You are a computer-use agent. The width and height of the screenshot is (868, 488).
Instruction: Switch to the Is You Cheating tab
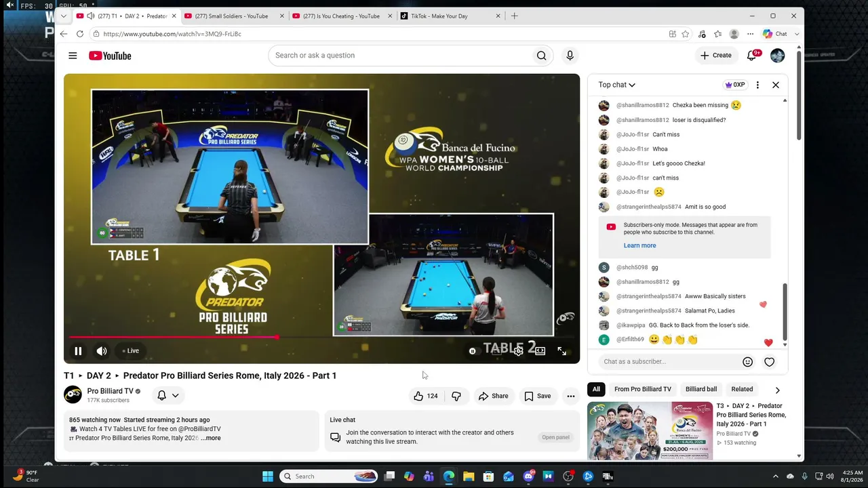(341, 16)
